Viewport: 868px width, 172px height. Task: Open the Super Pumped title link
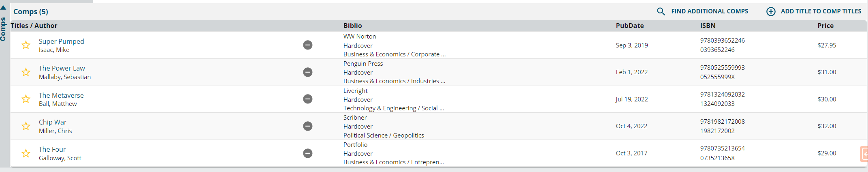click(x=62, y=41)
